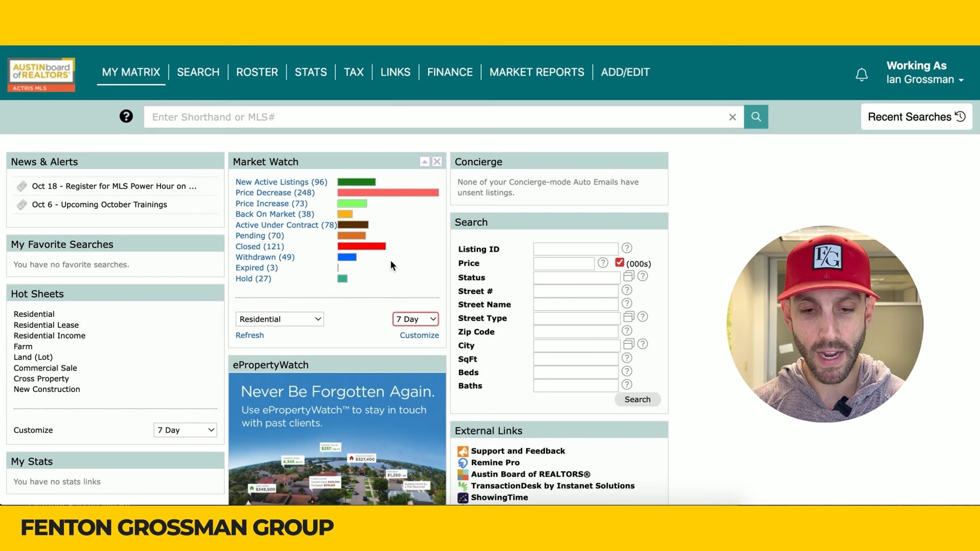Screen dimensions: 980x551
Task: Click Support and Feedback link icon
Action: [463, 451]
